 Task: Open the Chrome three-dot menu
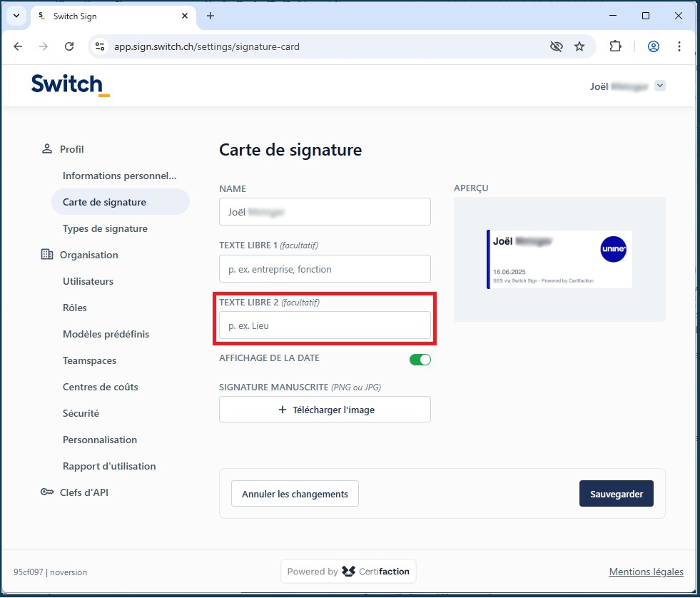point(679,46)
